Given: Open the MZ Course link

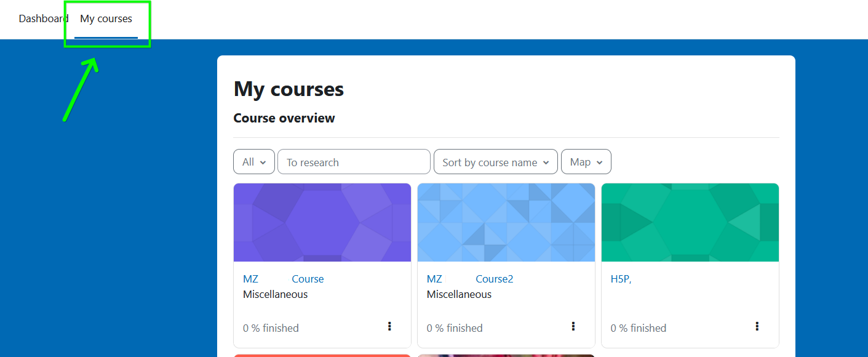Looking at the screenshot, I should [x=283, y=279].
